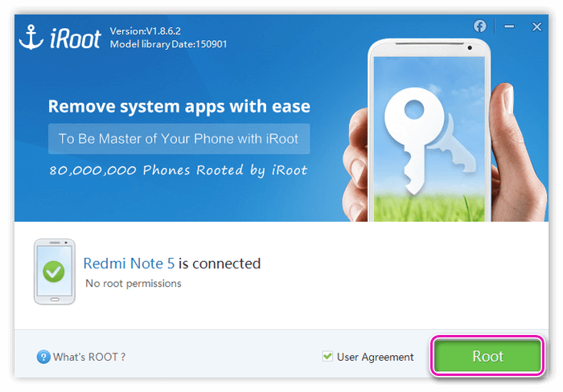Toggle the User Agreement checkbox
Image resolution: width=563 pixels, height=392 pixels.
pos(327,356)
